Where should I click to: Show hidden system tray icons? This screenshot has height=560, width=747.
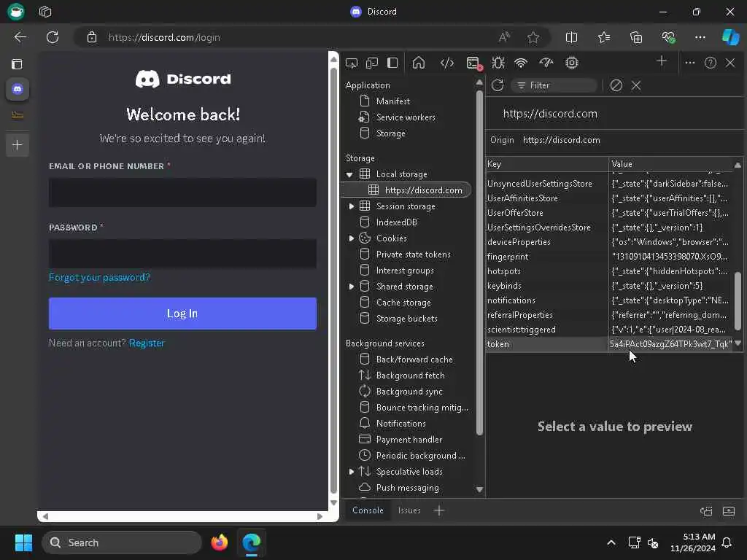point(611,542)
